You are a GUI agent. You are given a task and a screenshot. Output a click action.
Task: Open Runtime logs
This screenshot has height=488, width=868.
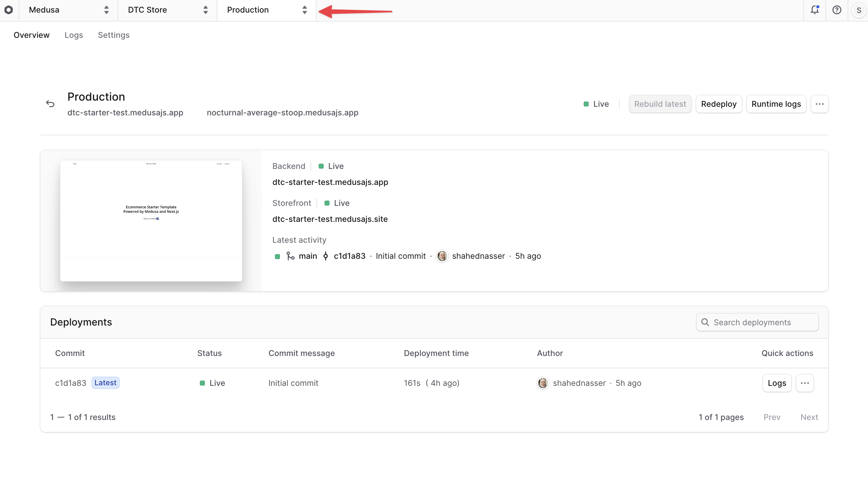click(776, 104)
